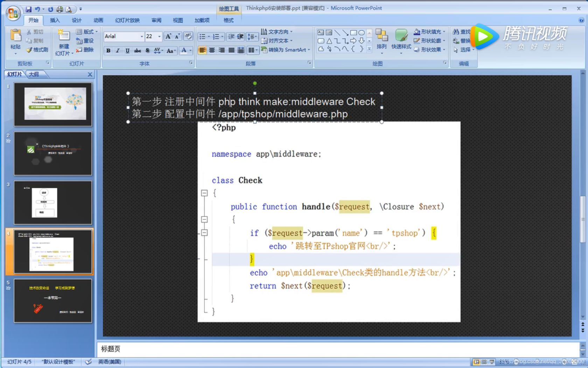Open the Font dialog launcher
The image size is (588, 368).
191,63
